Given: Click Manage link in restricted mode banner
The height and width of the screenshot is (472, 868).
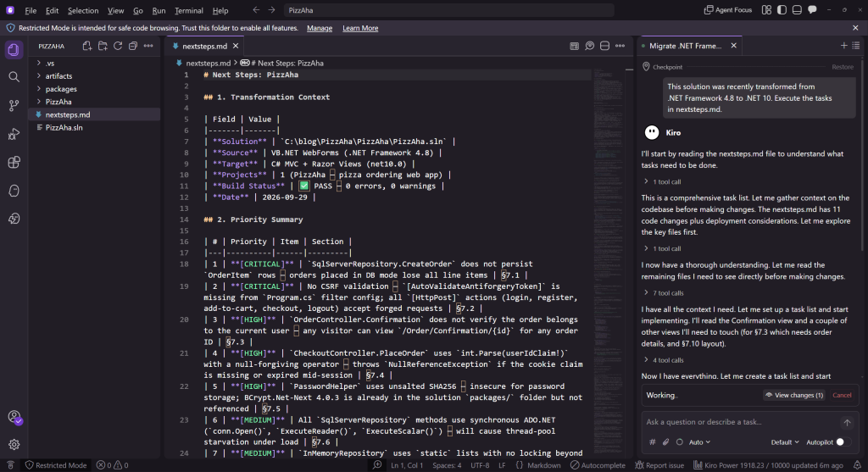Looking at the screenshot, I should click(320, 28).
